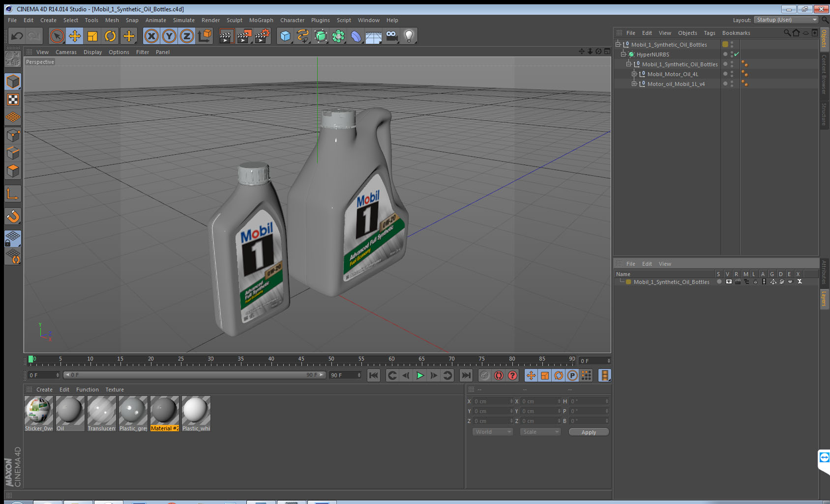830x504 pixels.
Task: Toggle layer solo column for Mobil_1_Synthetic_Oil_Bottles
Action: tap(719, 282)
